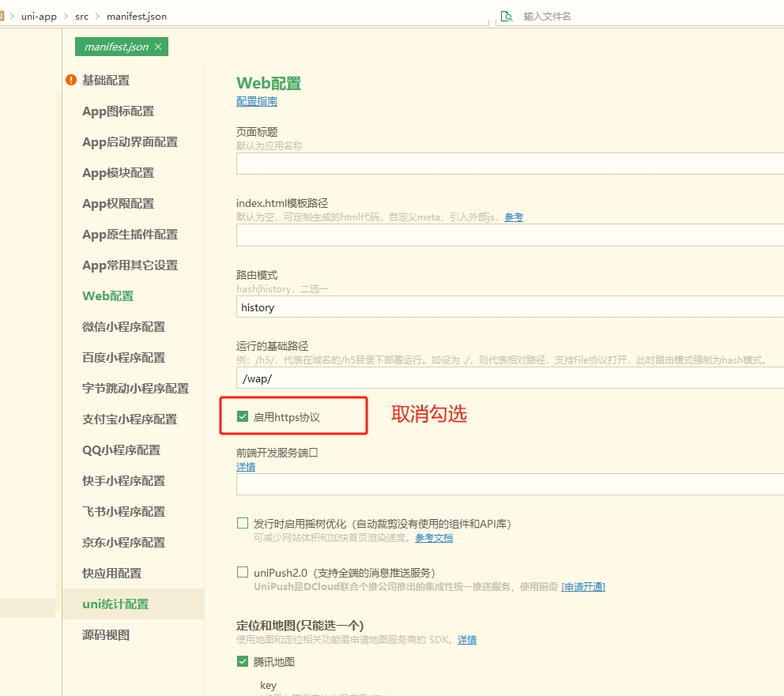Open uni统计配置 section

115,604
